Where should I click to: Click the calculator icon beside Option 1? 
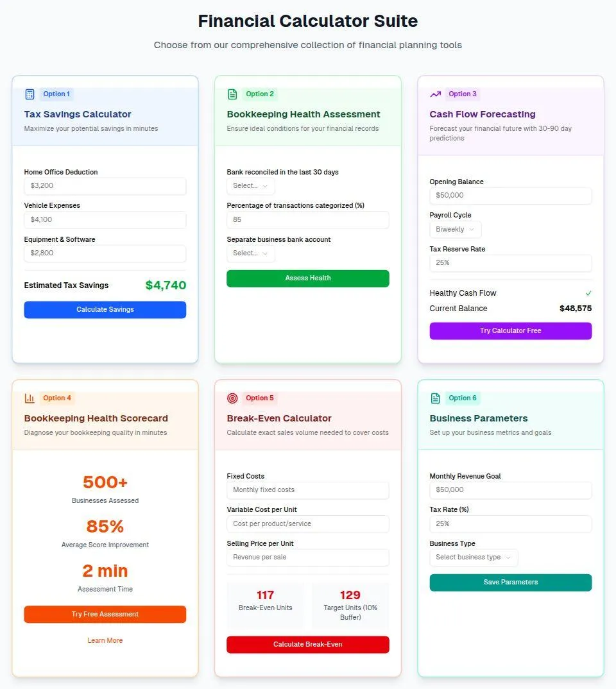[x=30, y=94]
